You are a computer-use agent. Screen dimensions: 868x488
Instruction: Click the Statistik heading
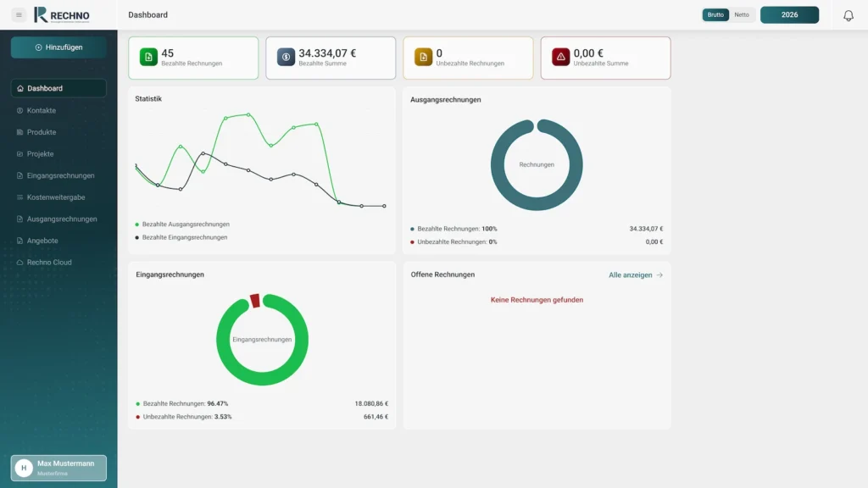point(148,98)
